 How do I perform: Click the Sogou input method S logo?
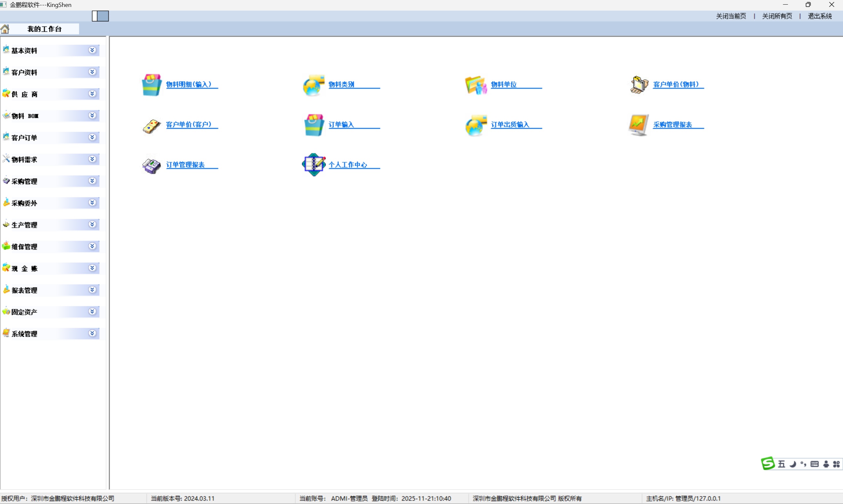tap(768, 464)
